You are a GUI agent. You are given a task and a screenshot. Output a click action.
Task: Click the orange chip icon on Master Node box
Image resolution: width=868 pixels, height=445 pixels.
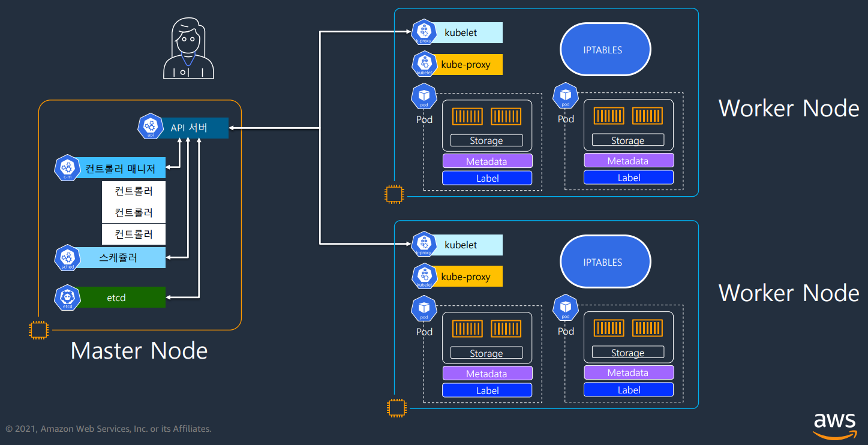(x=38, y=329)
